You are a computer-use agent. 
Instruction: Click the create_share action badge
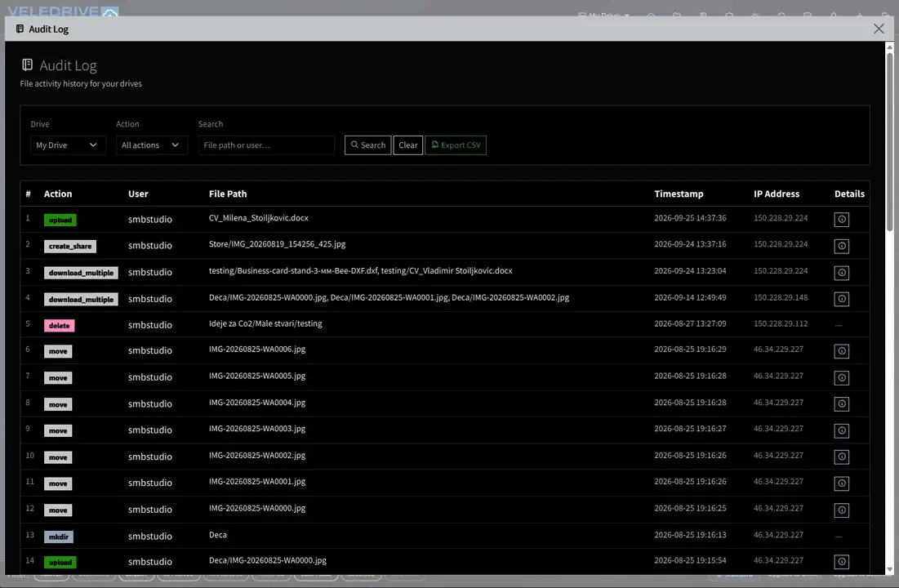point(70,246)
